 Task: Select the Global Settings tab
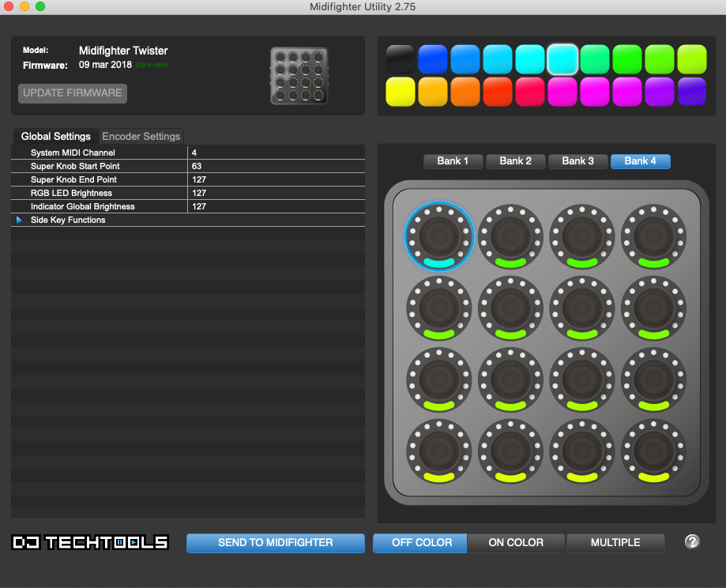tap(55, 136)
